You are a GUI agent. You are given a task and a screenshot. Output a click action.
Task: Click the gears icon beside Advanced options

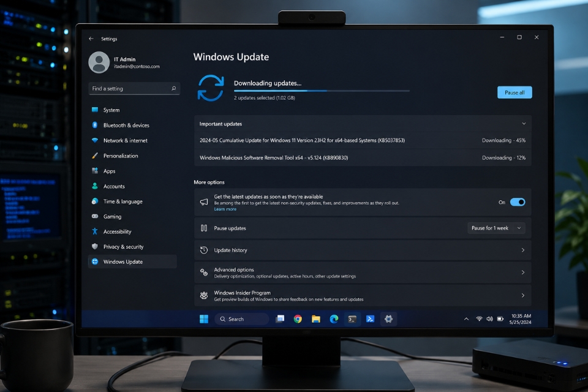[203, 273]
